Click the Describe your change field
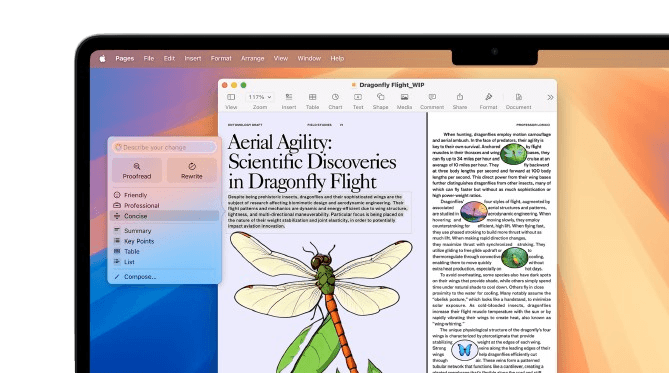This screenshot has width=669, height=373. (x=164, y=147)
